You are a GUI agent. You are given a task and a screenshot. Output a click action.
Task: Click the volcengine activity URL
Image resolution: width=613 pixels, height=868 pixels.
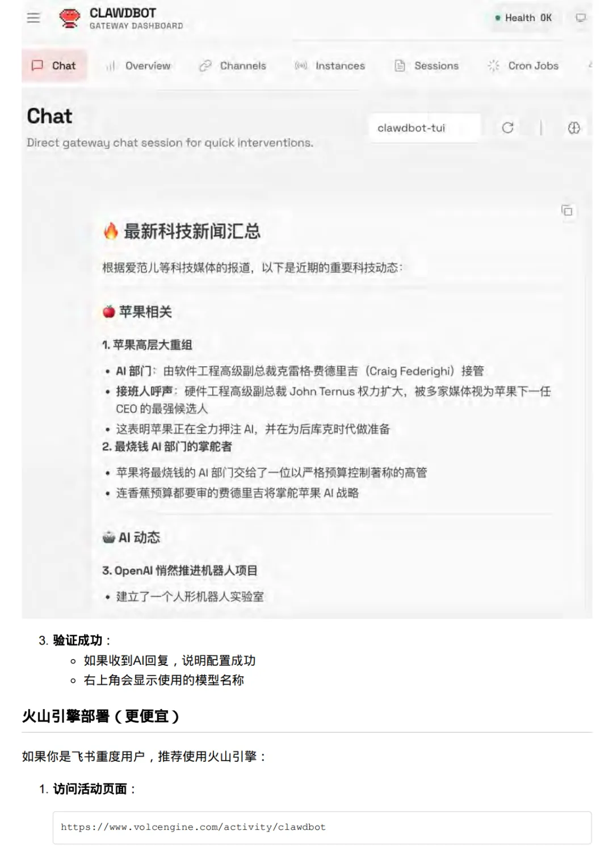point(194,827)
